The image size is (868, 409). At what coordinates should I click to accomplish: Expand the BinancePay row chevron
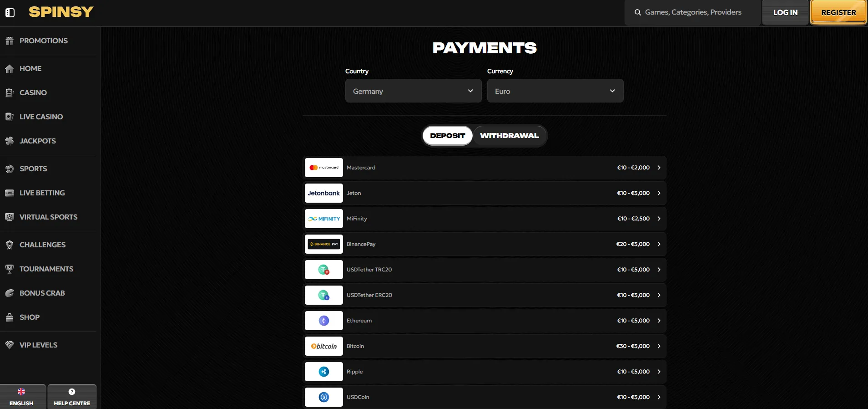(659, 244)
